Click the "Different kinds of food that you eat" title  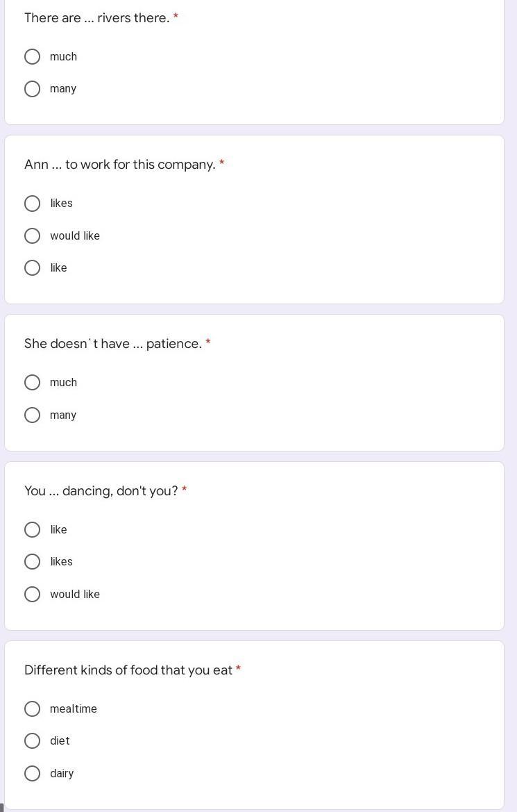pyautogui.click(x=128, y=670)
